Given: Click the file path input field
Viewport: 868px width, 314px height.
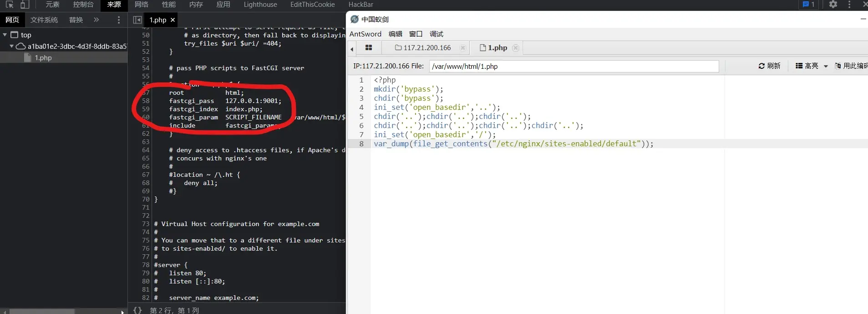Looking at the screenshot, I should point(574,67).
